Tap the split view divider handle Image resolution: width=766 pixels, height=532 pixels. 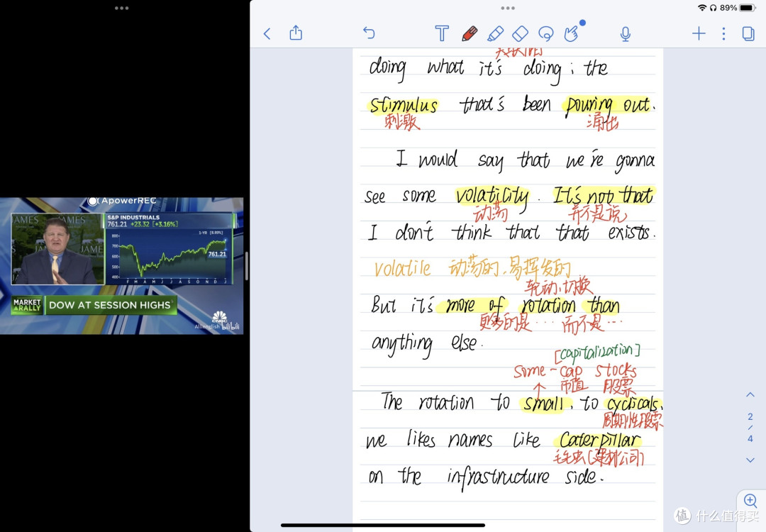247,266
